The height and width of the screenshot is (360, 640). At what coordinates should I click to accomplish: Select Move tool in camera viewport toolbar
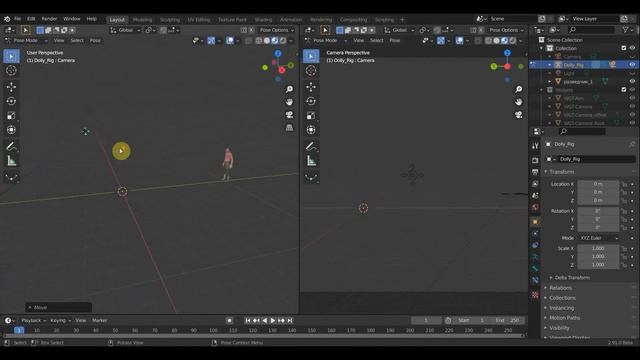point(311,87)
